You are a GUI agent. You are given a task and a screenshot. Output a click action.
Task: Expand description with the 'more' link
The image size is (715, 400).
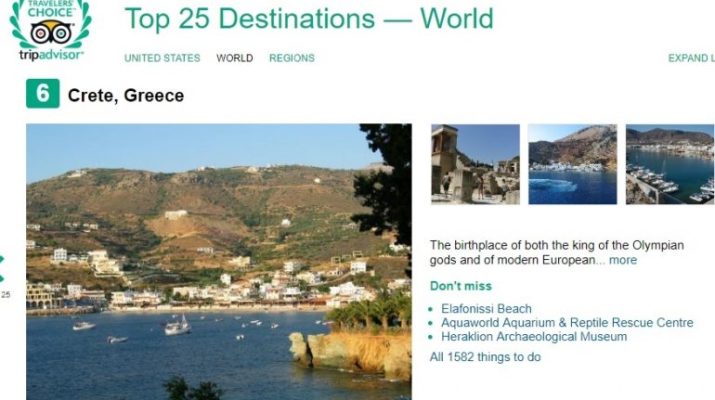tap(623, 260)
